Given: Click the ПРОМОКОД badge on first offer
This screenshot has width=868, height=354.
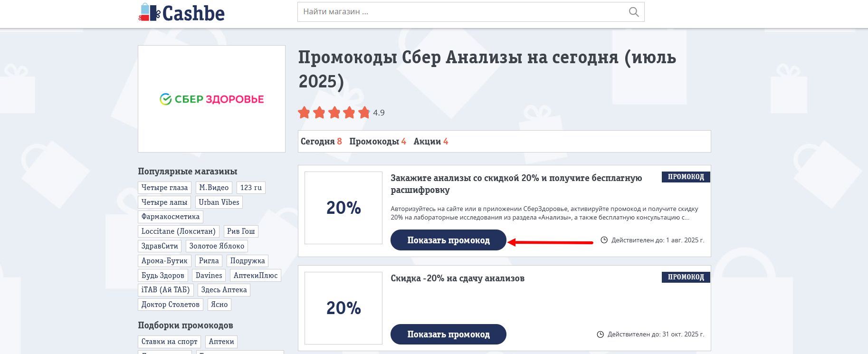Looking at the screenshot, I should tap(686, 177).
